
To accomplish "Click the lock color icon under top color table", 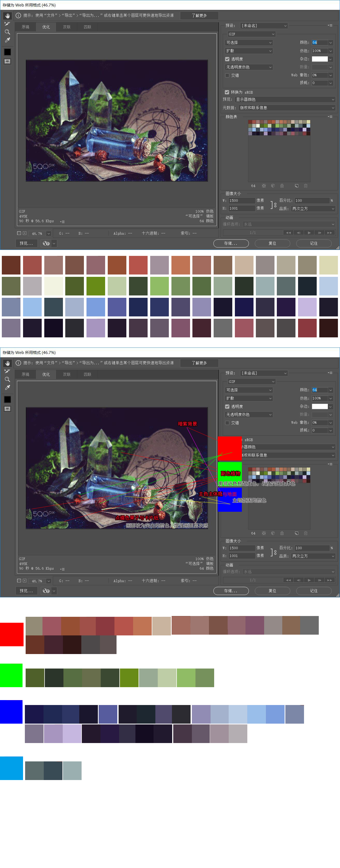I will [x=282, y=186].
